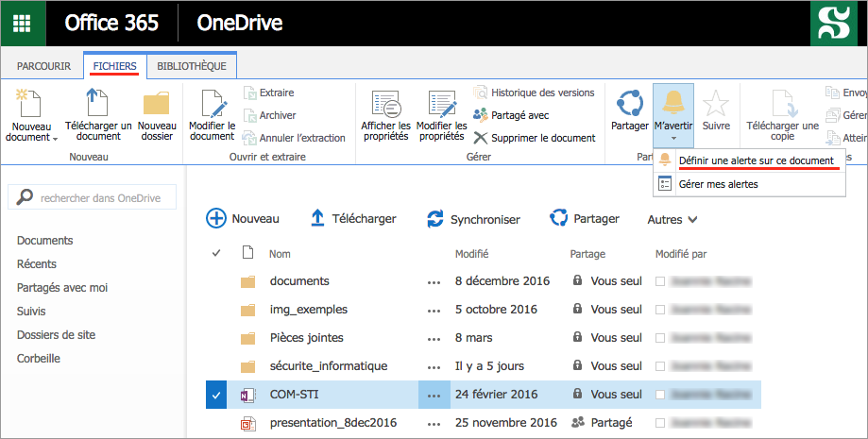
Task: Toggle the select-all checkmark in list header
Action: pyautogui.click(x=216, y=253)
